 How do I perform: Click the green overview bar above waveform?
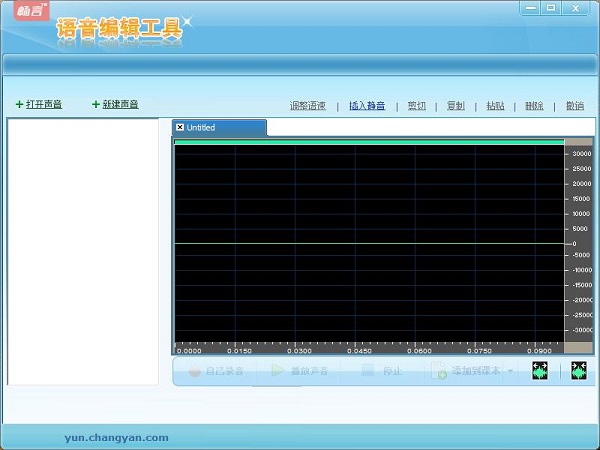(x=369, y=142)
